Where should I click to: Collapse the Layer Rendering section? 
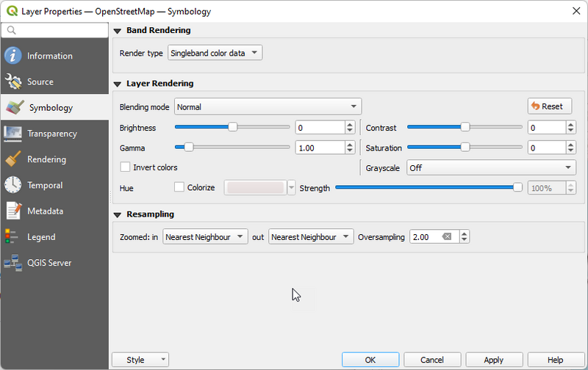[118, 84]
